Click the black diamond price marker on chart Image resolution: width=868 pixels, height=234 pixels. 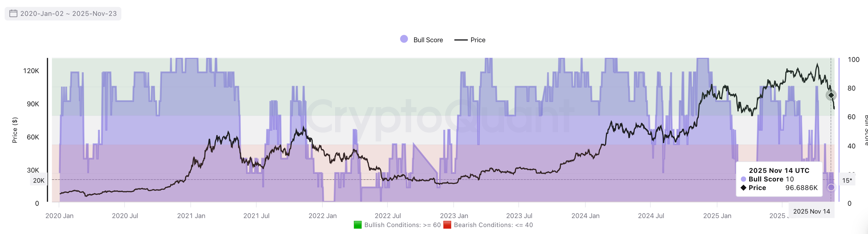click(831, 95)
